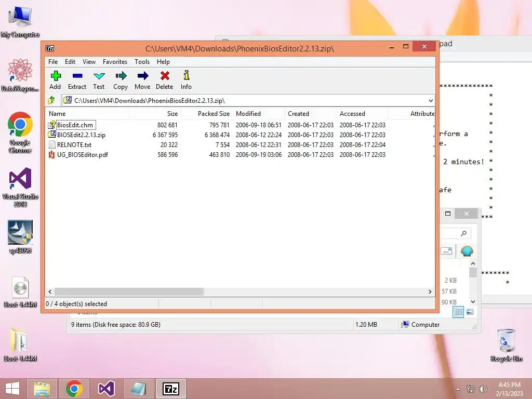The image size is (532, 399).
Task: Click the Explorer window search magnifier
Action: point(464,233)
